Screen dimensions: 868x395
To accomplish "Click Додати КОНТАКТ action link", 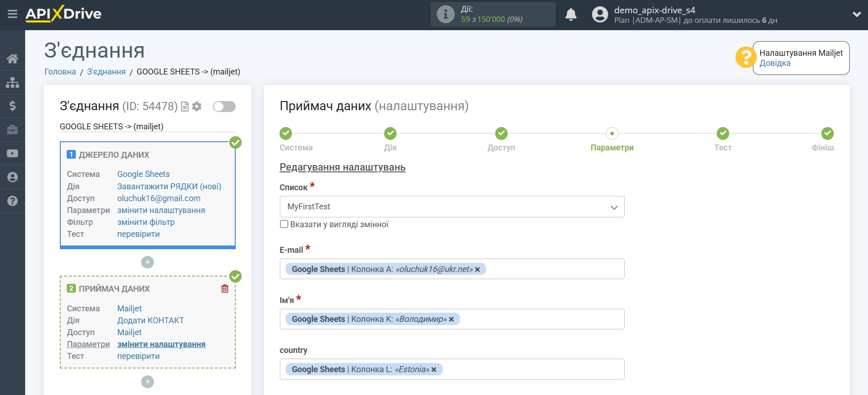I will (x=151, y=320).
